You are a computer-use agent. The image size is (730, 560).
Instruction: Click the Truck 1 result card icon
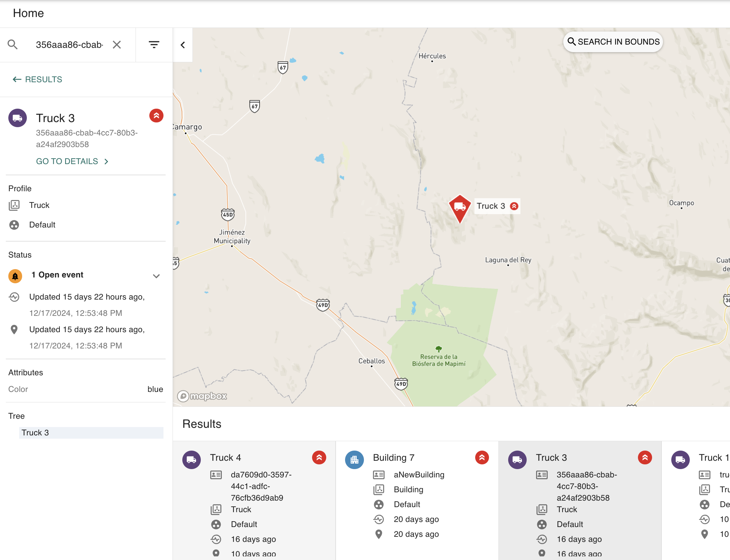click(x=680, y=460)
